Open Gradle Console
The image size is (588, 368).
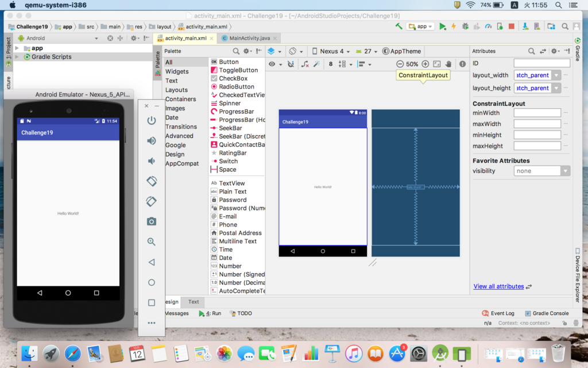547,313
